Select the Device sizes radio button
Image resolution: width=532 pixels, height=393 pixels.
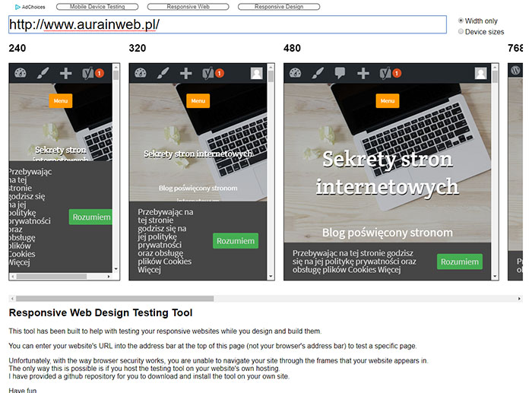coord(461,32)
